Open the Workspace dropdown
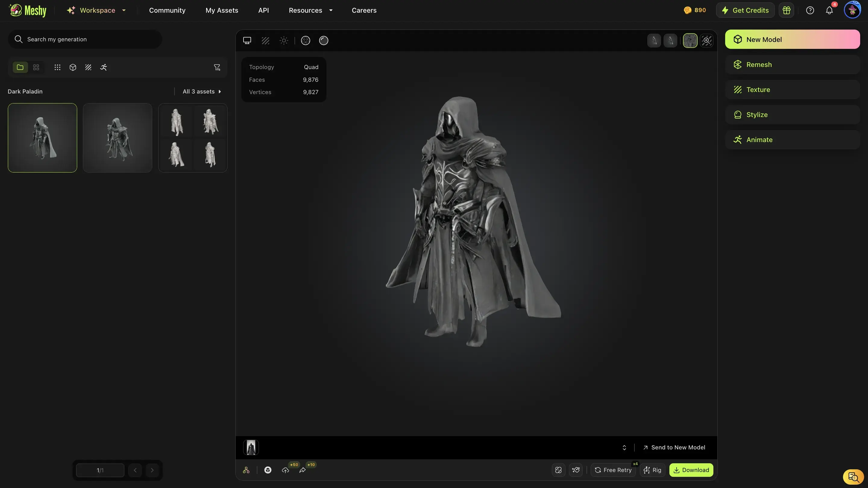Screen dimensions: 868x488 pos(97,11)
